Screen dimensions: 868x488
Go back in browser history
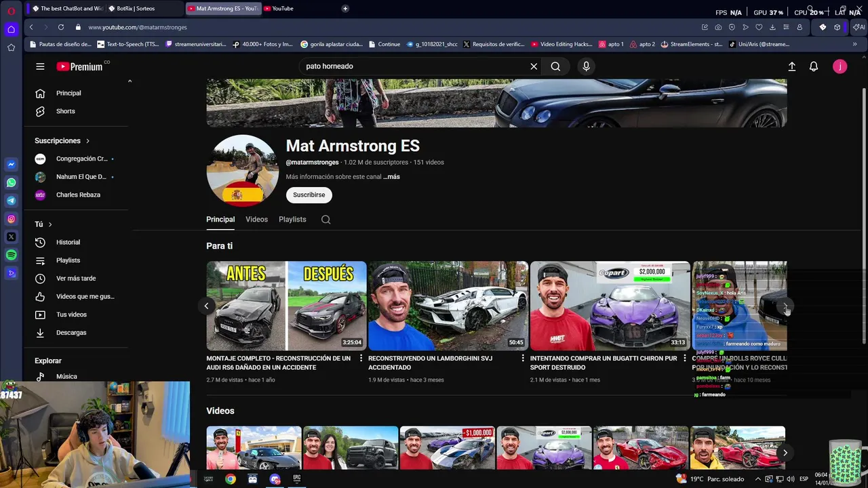tap(31, 27)
